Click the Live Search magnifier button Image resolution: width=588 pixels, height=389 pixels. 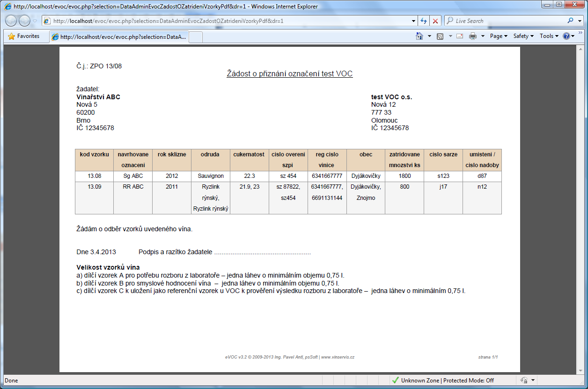(x=570, y=21)
